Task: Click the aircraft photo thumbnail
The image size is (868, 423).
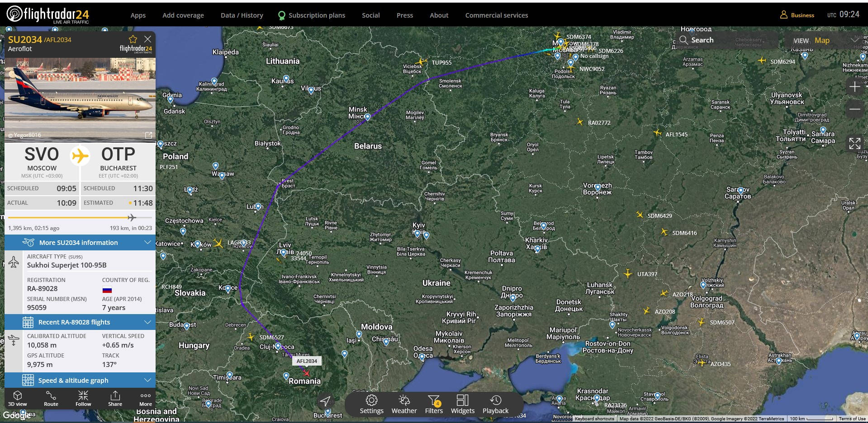Action: pyautogui.click(x=80, y=100)
